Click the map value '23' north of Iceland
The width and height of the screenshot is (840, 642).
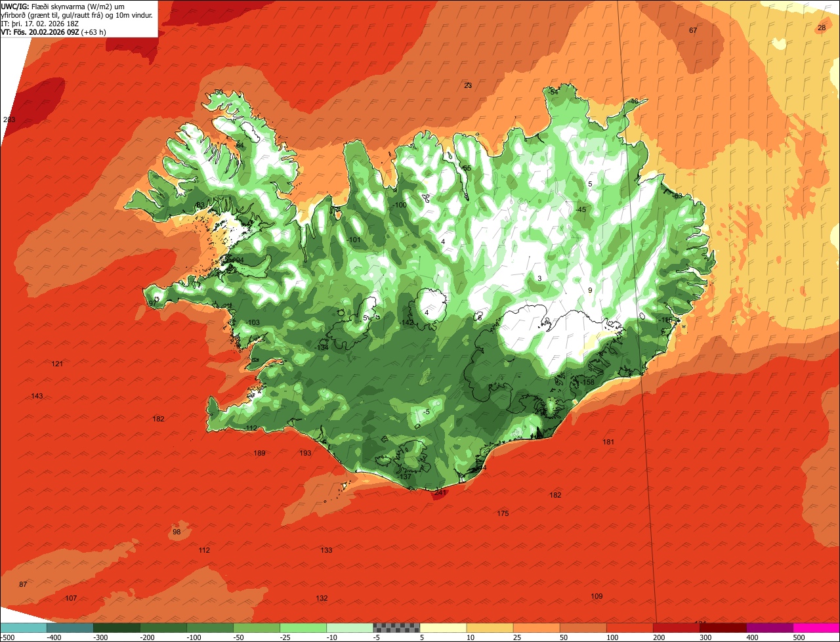(468, 85)
